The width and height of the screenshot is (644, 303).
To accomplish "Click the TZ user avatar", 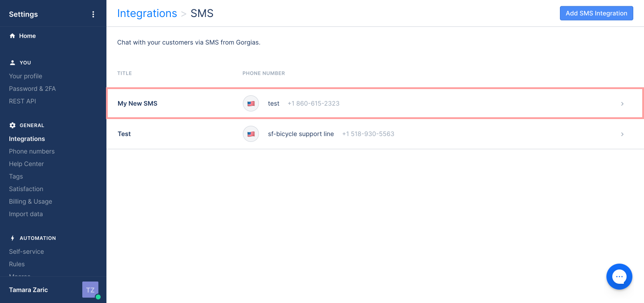I will click(x=90, y=290).
